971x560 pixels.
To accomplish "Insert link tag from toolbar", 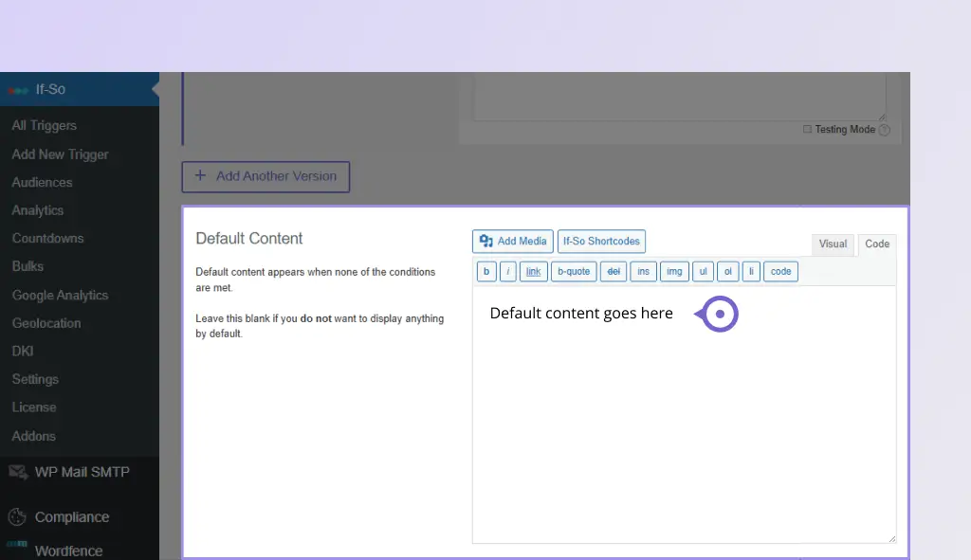I will point(533,271).
